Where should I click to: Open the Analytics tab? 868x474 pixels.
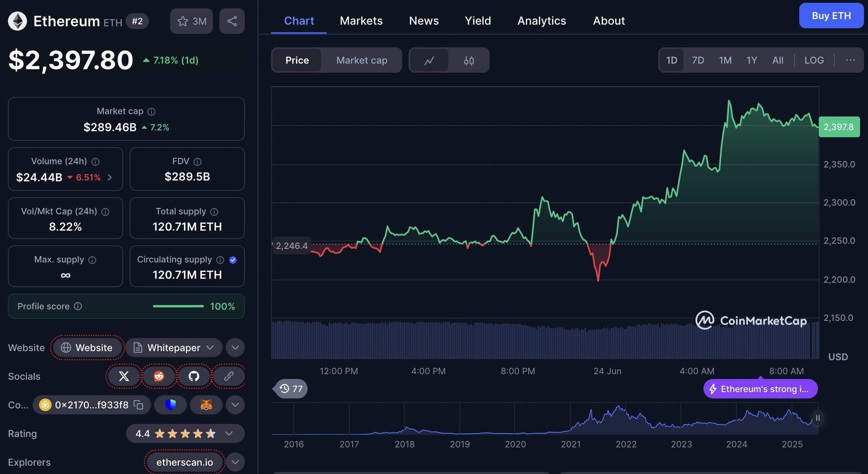tap(542, 21)
